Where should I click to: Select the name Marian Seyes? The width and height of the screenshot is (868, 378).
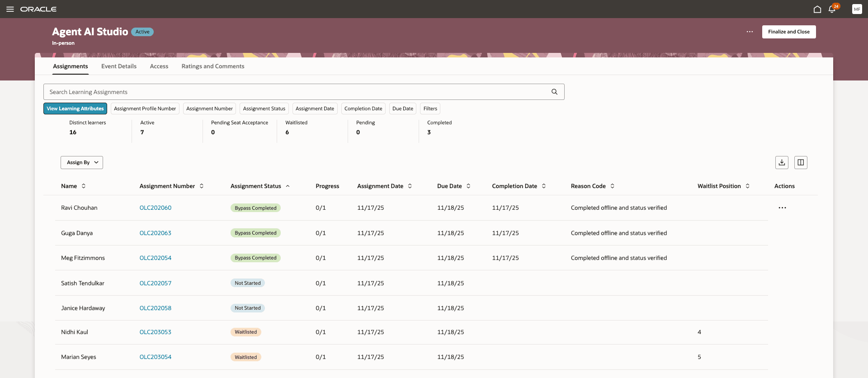[x=79, y=357]
